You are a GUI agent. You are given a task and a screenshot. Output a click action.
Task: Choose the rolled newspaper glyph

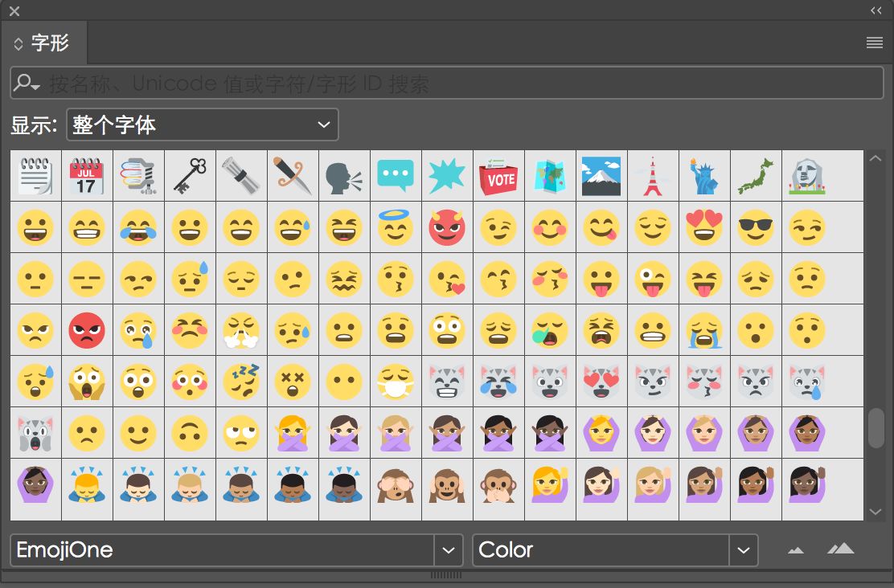(x=241, y=175)
